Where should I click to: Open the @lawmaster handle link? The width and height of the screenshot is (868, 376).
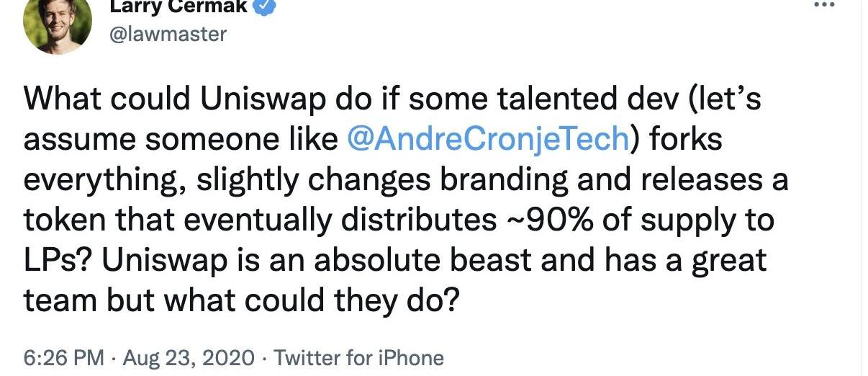168,33
